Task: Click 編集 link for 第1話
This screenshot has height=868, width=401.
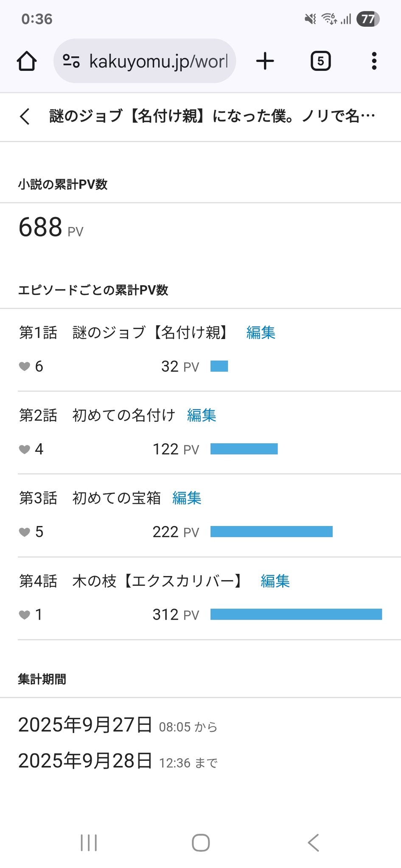Action: coord(261,333)
